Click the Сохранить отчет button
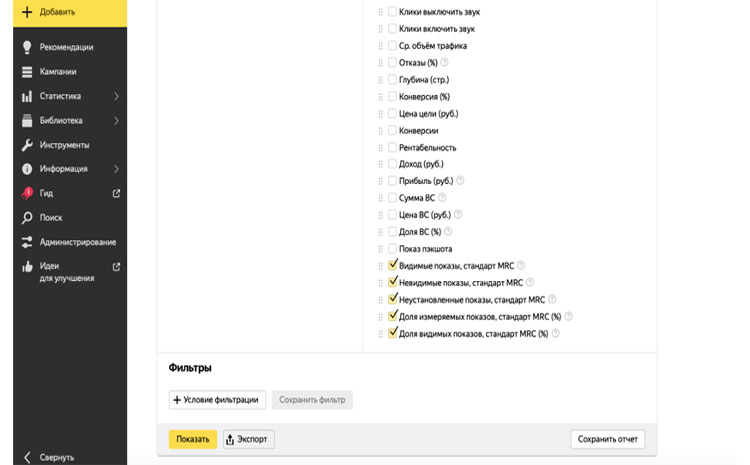The image size is (750, 465). click(x=607, y=439)
